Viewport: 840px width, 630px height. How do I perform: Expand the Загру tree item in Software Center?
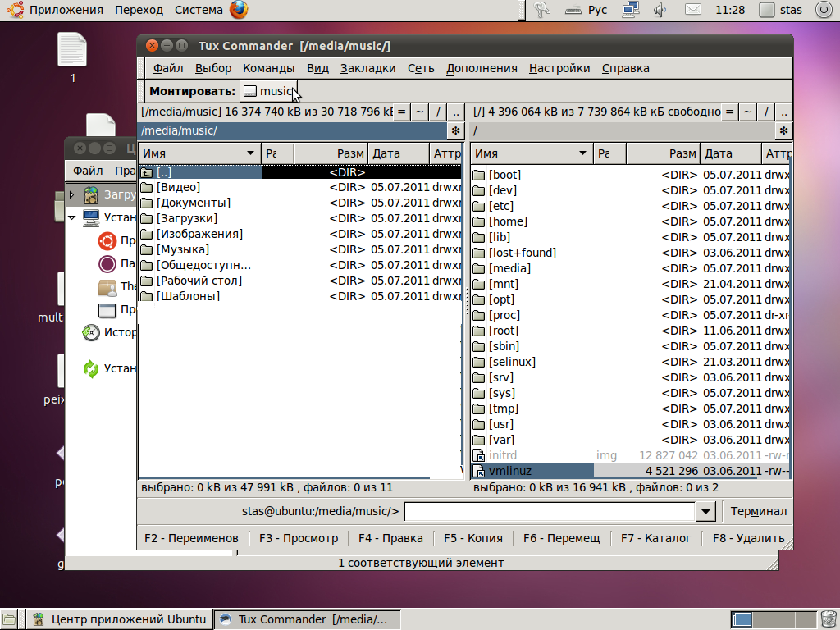72,194
